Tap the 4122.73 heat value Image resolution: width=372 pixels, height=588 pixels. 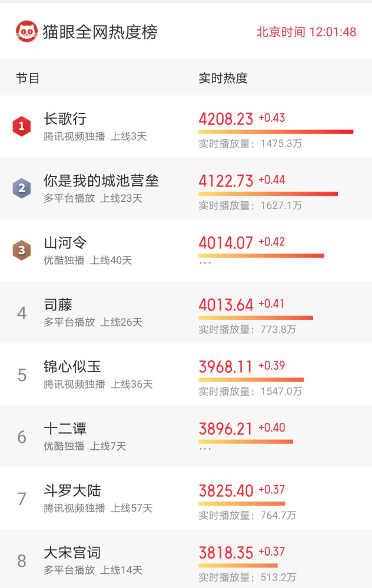(226, 181)
